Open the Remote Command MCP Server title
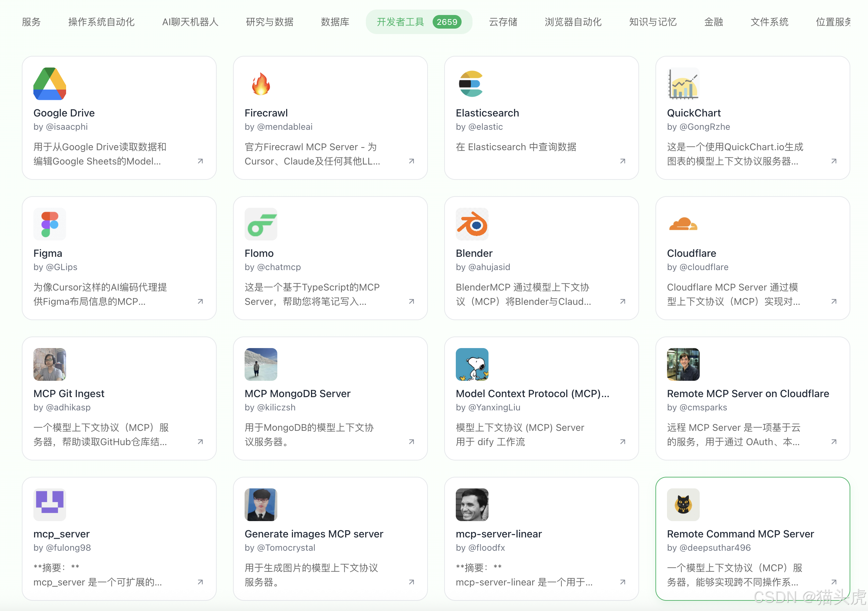 (x=740, y=534)
